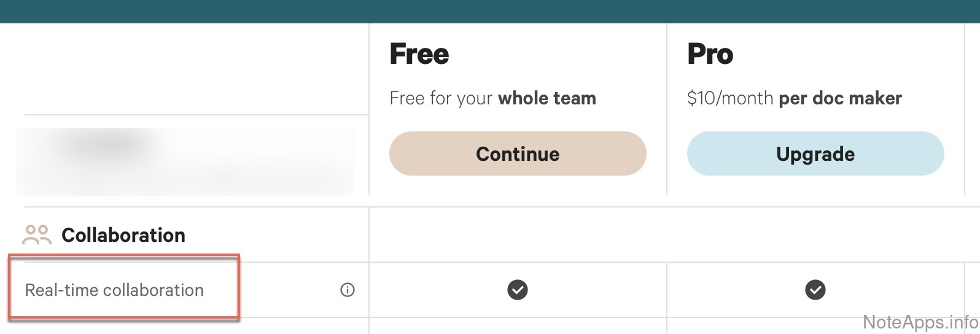This screenshot has height=334, width=980.
Task: Click the Real-time collaboration feature label
Action: tap(114, 290)
